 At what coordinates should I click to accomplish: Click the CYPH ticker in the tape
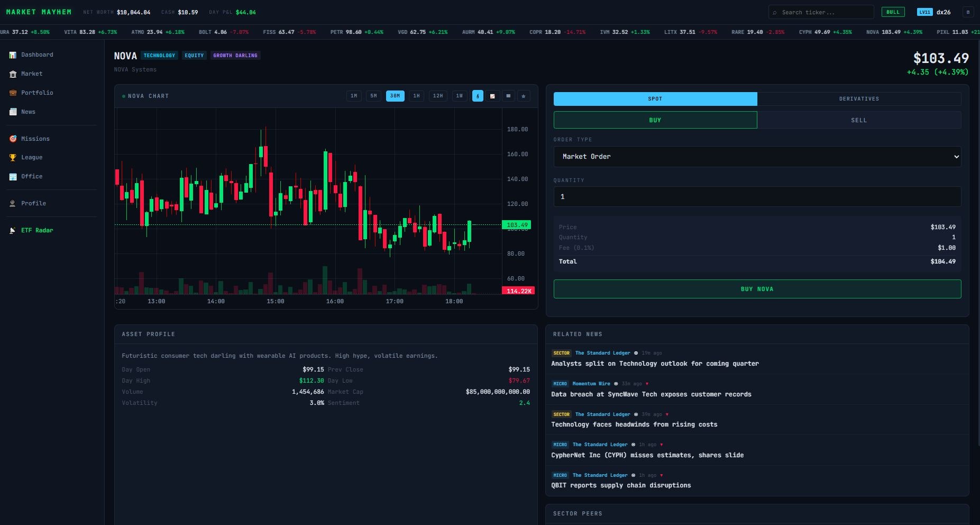[825, 32]
